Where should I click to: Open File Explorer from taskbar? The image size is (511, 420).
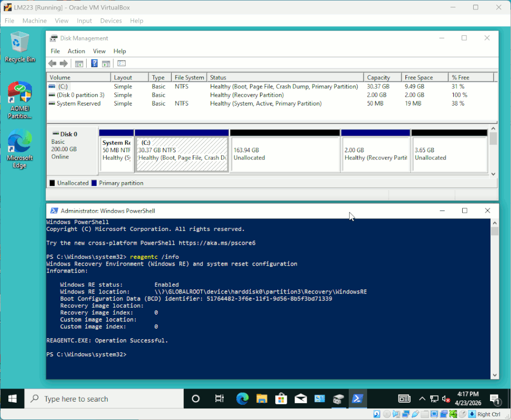pyautogui.click(x=262, y=398)
